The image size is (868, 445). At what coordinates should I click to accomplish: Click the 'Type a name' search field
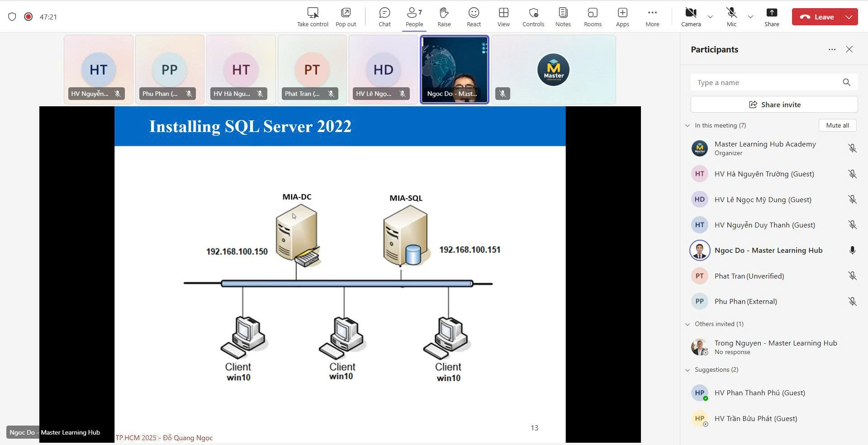point(767,82)
